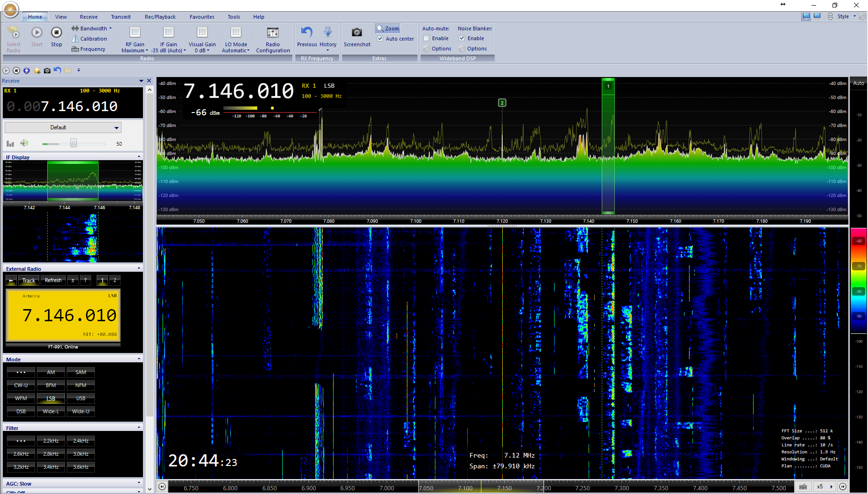Enable the Noise Blanker
The image size is (868, 494).
tap(462, 38)
